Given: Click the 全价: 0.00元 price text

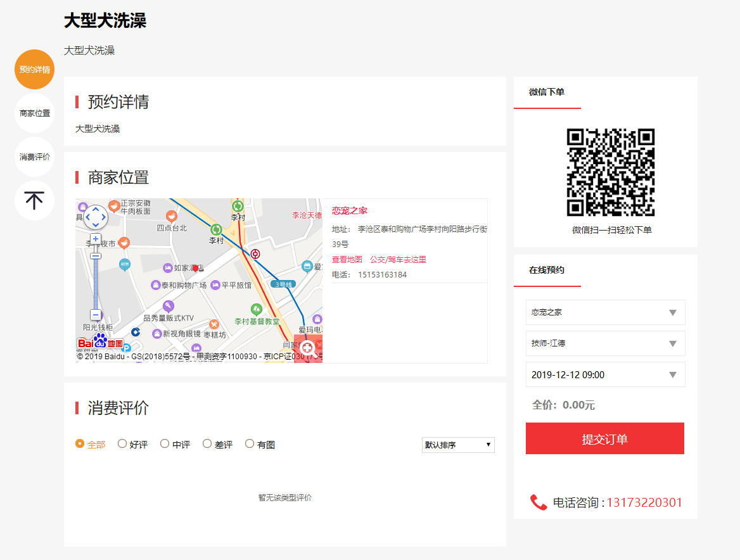Looking at the screenshot, I should pos(563,405).
